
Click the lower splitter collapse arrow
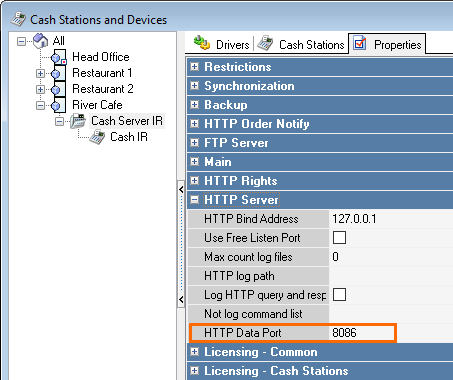pyautogui.click(x=181, y=299)
